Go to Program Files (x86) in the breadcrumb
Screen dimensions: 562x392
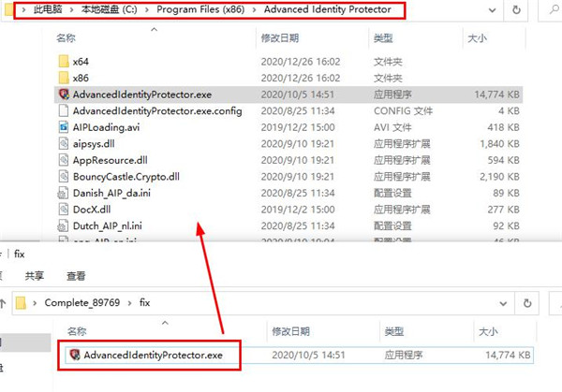tap(200, 9)
